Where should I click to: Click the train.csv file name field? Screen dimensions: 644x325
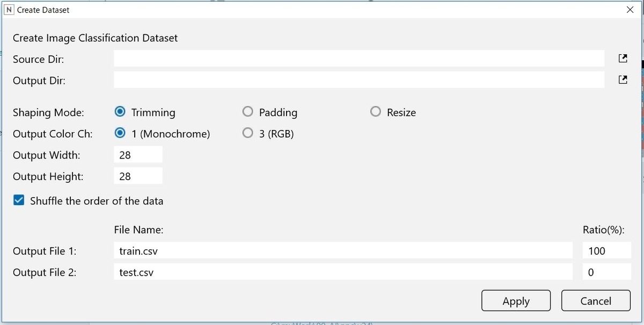point(343,250)
